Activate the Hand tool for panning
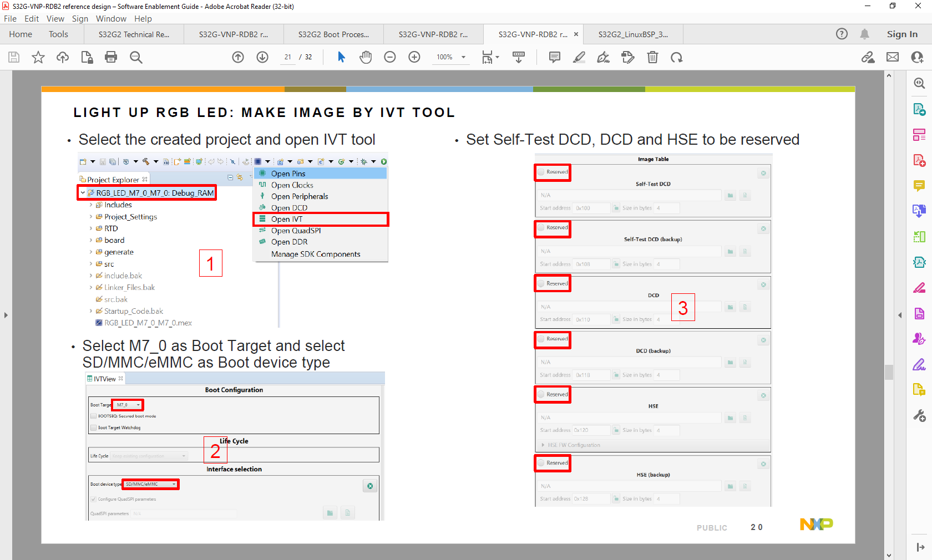932x560 pixels. click(x=365, y=57)
